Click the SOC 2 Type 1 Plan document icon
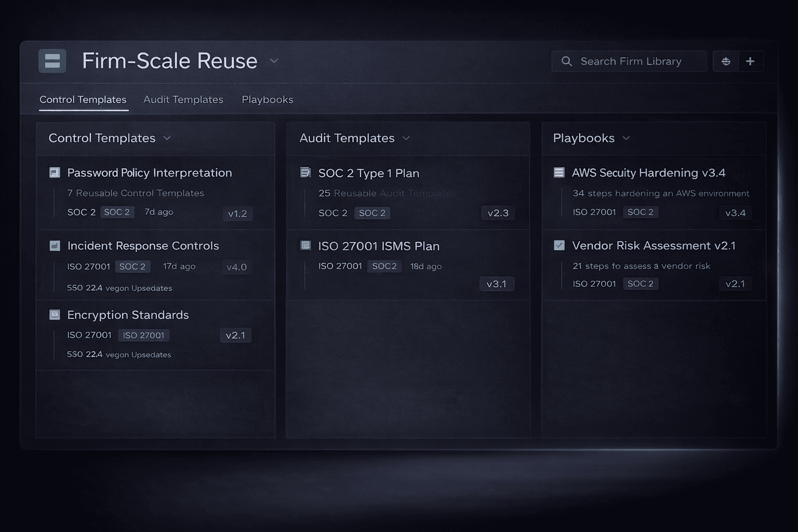This screenshot has height=532, width=798. tap(305, 172)
